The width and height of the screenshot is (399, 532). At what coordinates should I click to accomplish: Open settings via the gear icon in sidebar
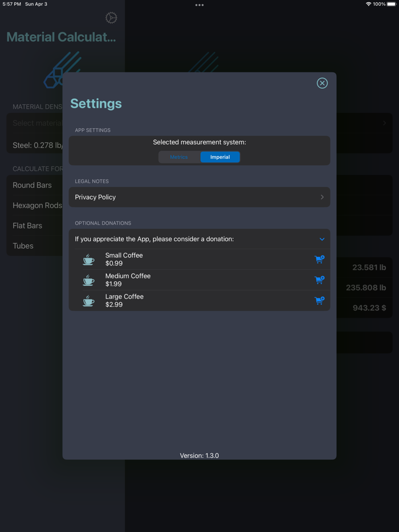pyautogui.click(x=111, y=18)
